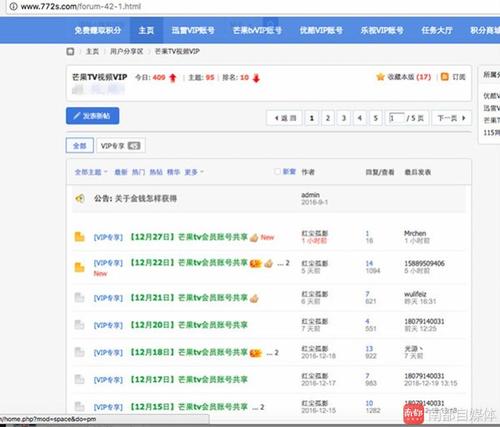Open 芒果TV视频VIP breadcrumb link
The image size is (500, 427).
click(x=177, y=51)
